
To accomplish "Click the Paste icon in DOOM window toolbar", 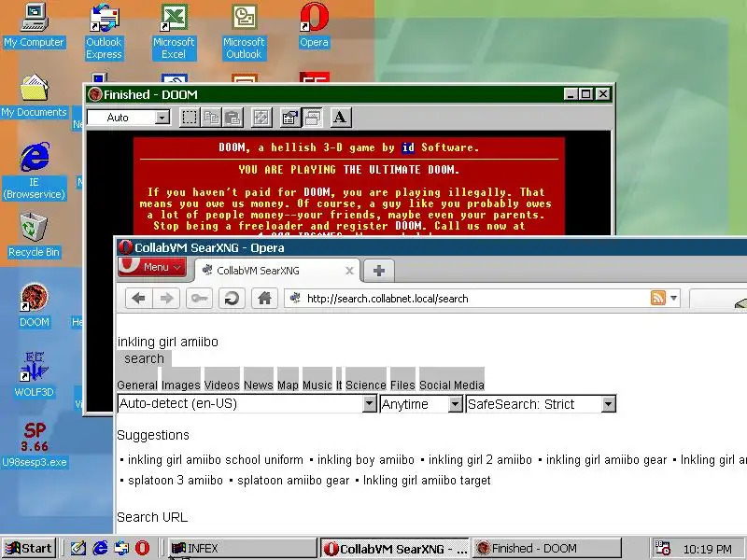I will pos(233,118).
